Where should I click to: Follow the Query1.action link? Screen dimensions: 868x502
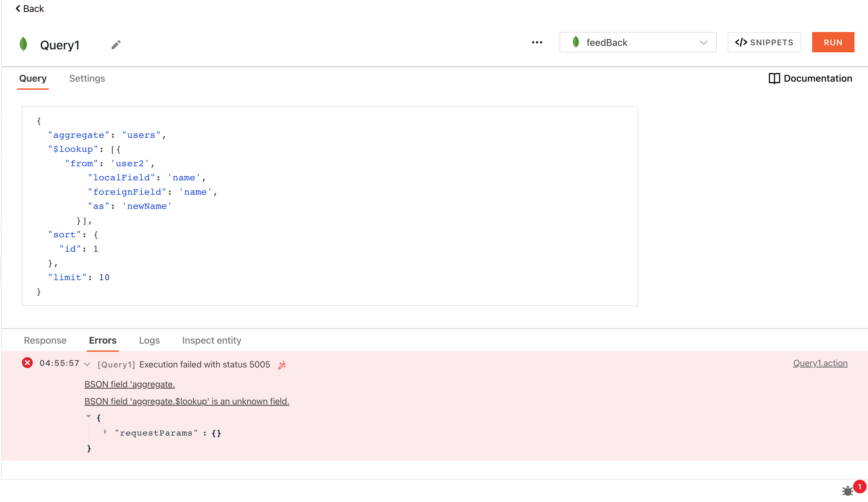tap(820, 363)
